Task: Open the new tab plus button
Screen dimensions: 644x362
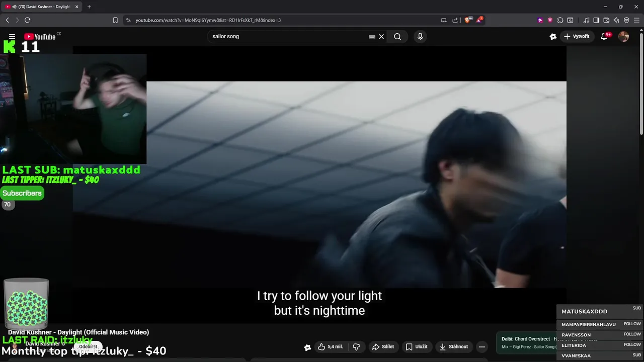Action: tap(89, 7)
